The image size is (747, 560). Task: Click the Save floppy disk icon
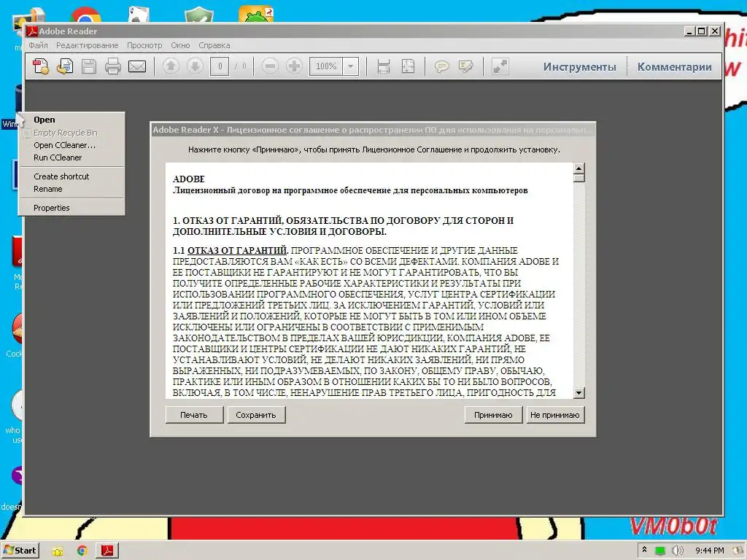(x=88, y=66)
